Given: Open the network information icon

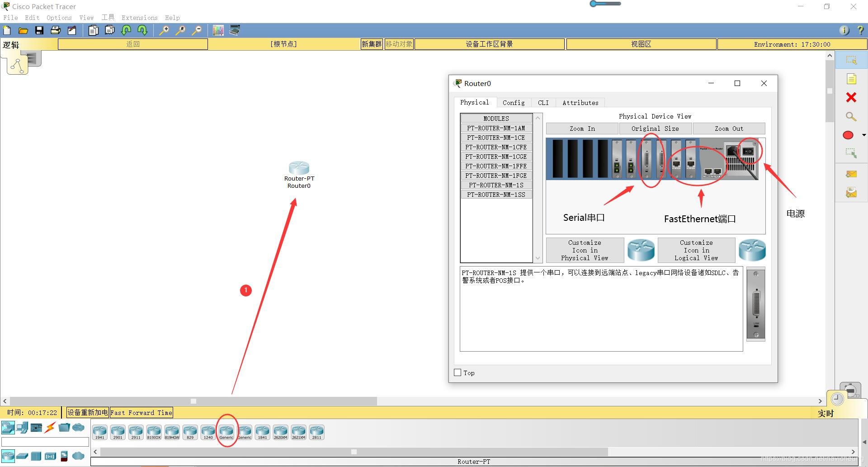Looking at the screenshot, I should [844, 30].
